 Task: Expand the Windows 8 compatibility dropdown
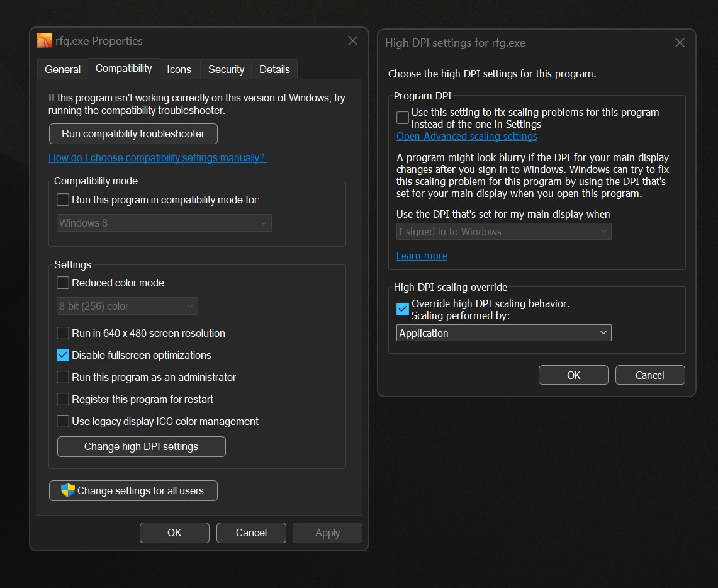point(164,223)
